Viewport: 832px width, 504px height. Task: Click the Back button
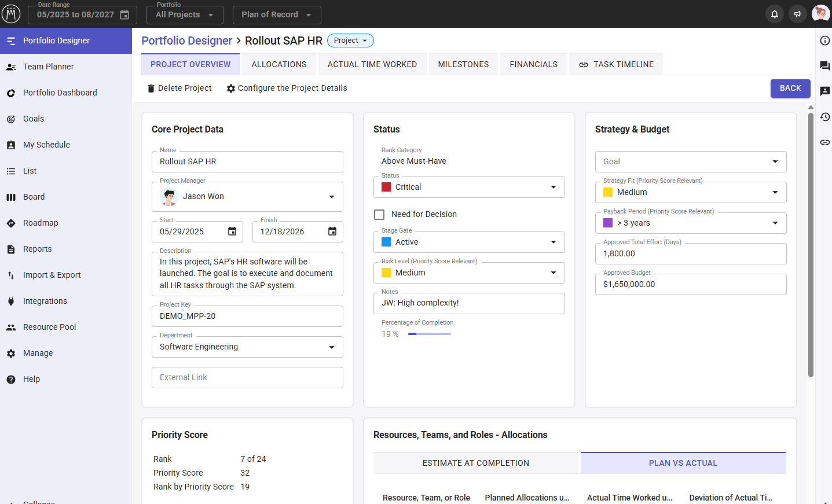(790, 89)
